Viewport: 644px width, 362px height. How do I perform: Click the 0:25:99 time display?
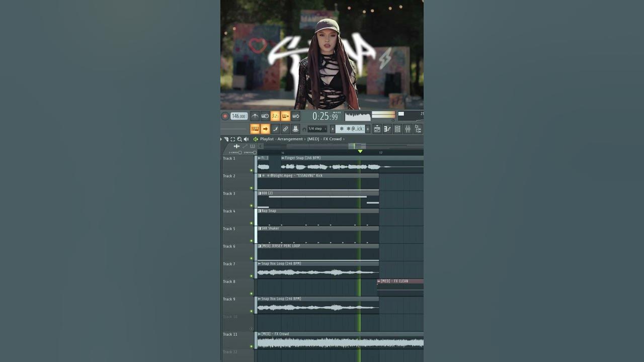pos(325,116)
